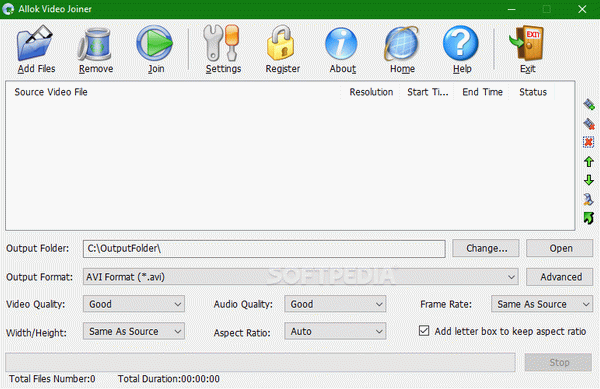
Task: Click the Add Files folder icon
Action: pos(35,43)
